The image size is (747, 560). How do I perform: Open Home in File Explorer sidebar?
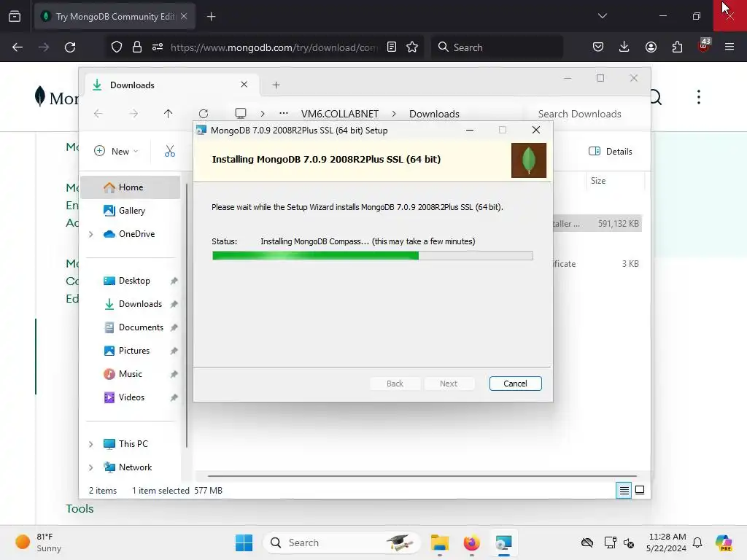[x=131, y=187]
